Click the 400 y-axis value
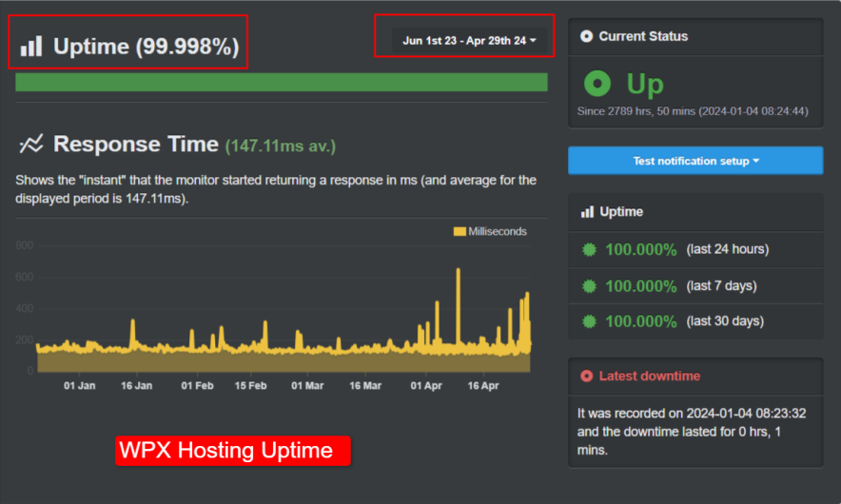 [x=24, y=308]
